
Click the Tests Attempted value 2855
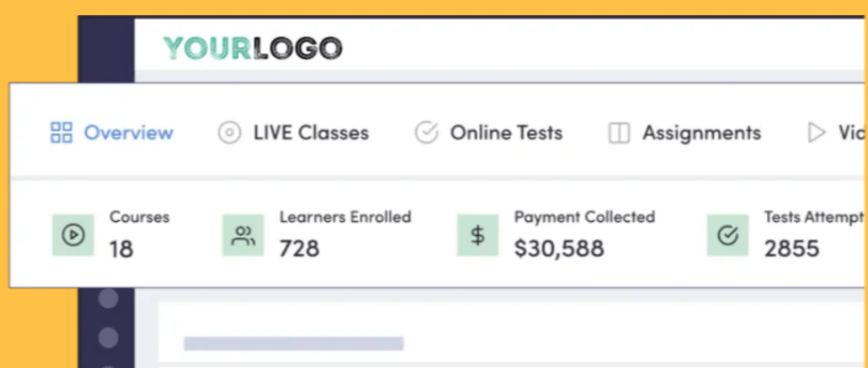(x=792, y=249)
